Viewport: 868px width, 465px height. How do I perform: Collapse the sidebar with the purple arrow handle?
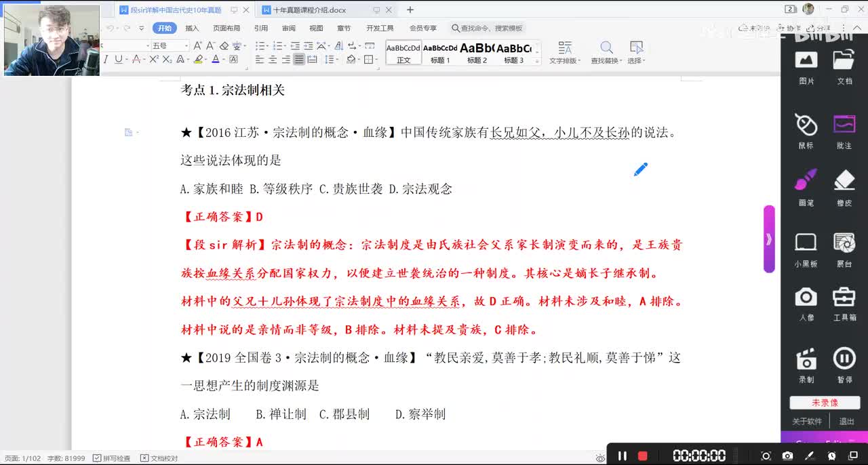click(769, 239)
